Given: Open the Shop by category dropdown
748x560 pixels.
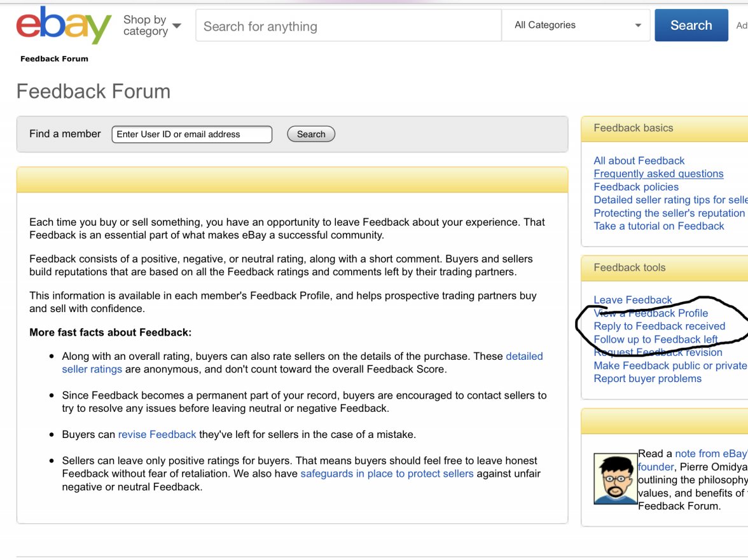Looking at the screenshot, I should click(x=152, y=26).
